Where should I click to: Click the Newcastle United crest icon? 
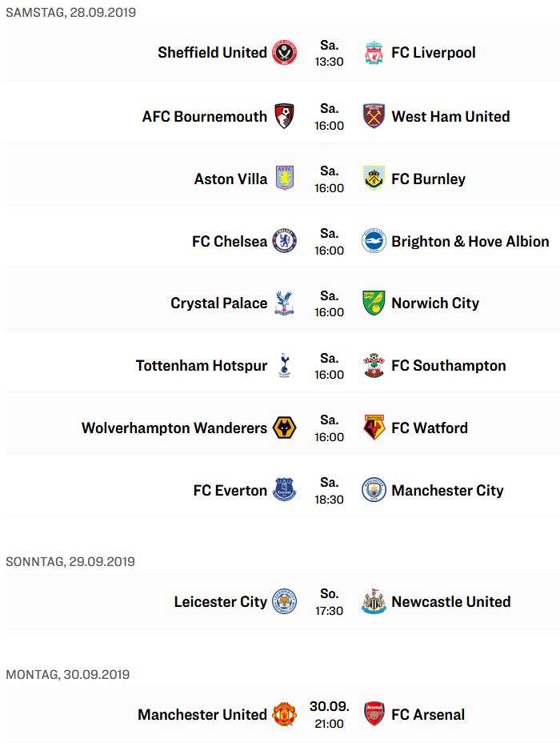coord(374,601)
